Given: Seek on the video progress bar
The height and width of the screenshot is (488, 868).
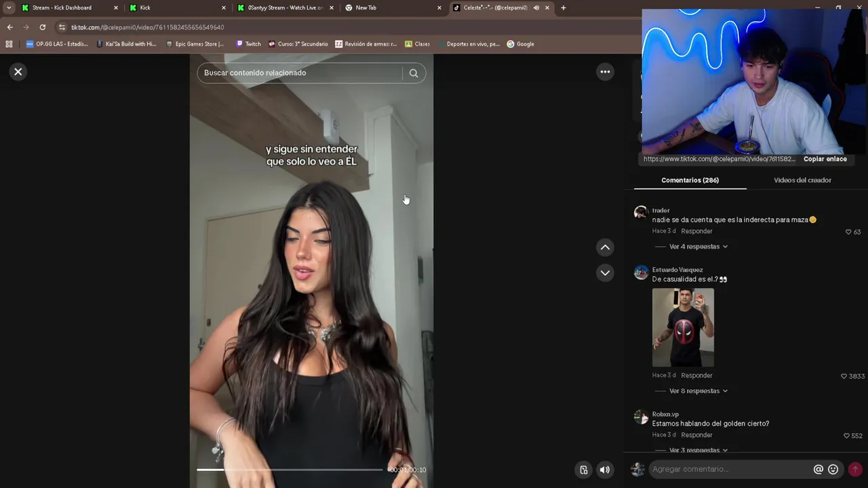Looking at the screenshot, I should 290,469.
